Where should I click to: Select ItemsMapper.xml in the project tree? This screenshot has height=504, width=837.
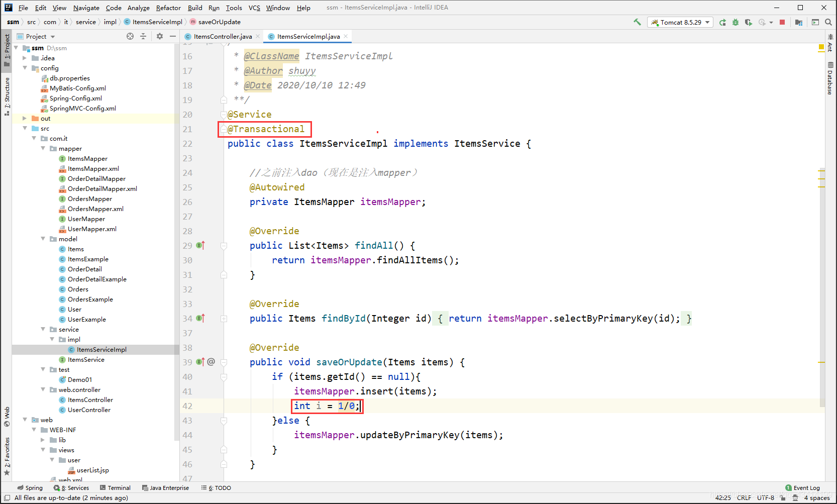pyautogui.click(x=93, y=169)
